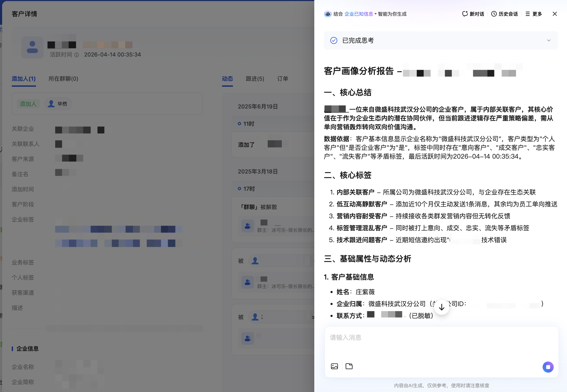The width and height of the screenshot is (567, 392).
Task: Click the 关联企业 field label
Action: 23,129
